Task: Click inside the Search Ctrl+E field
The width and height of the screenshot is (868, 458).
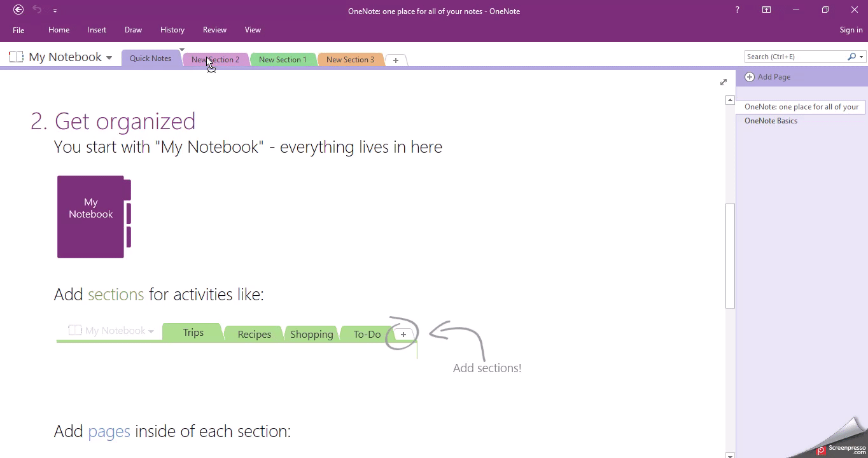Action: click(795, 56)
